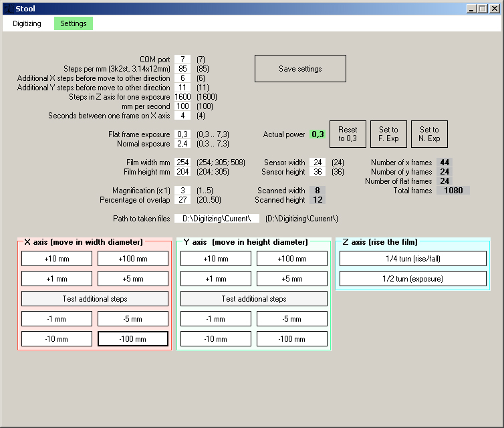Open the Settings tab
This screenshot has height=428, width=504.
point(74,23)
